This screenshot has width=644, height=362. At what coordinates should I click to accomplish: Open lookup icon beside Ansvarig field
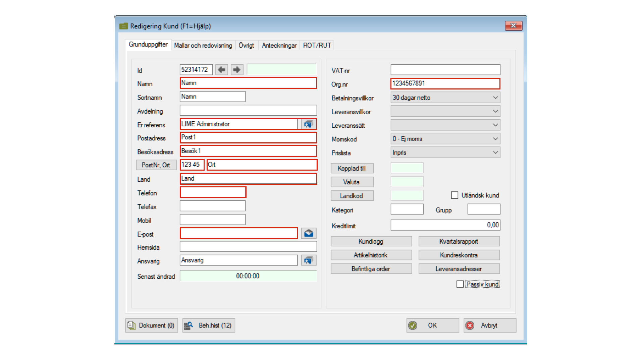coord(309,260)
